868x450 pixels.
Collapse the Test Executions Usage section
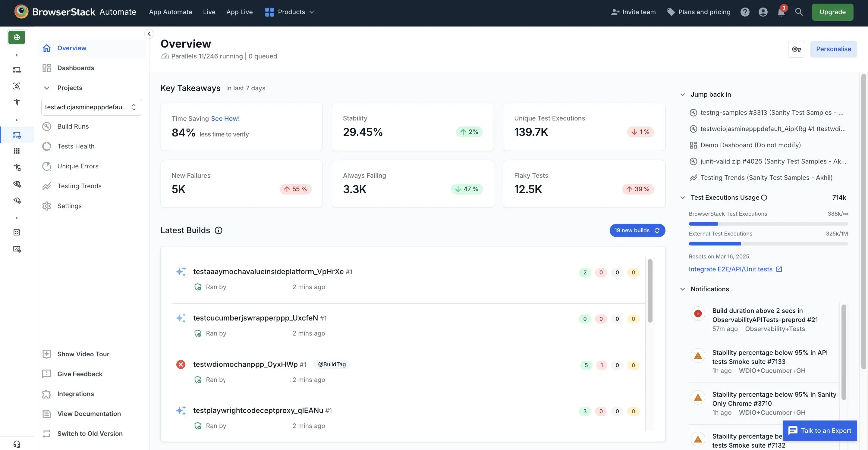pos(683,197)
